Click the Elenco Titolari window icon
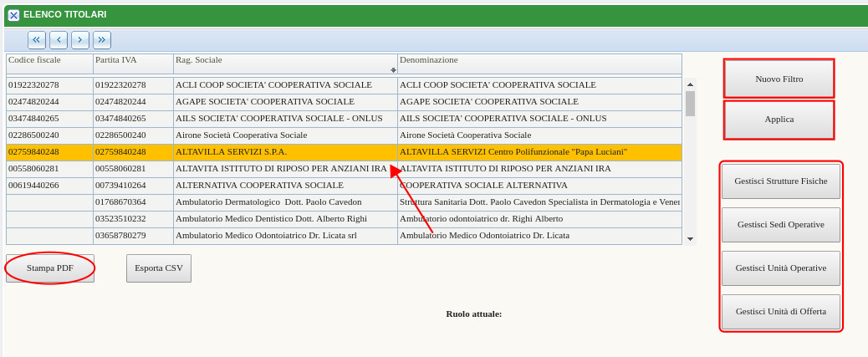The image size is (868, 357). coord(13,15)
